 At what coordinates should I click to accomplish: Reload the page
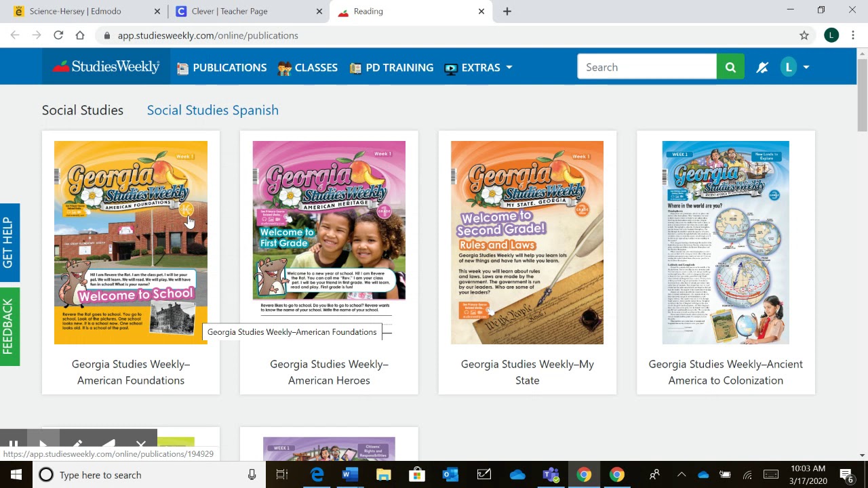(58, 35)
